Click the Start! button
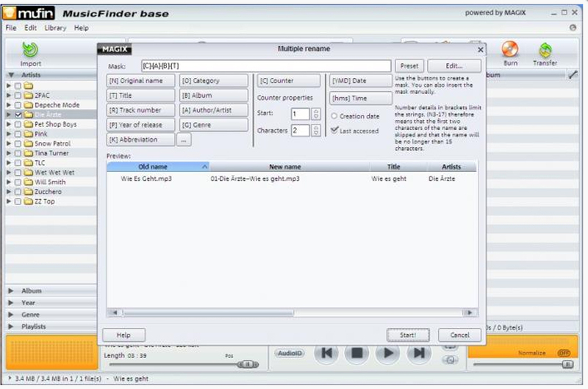The image size is (588, 389). (x=408, y=335)
